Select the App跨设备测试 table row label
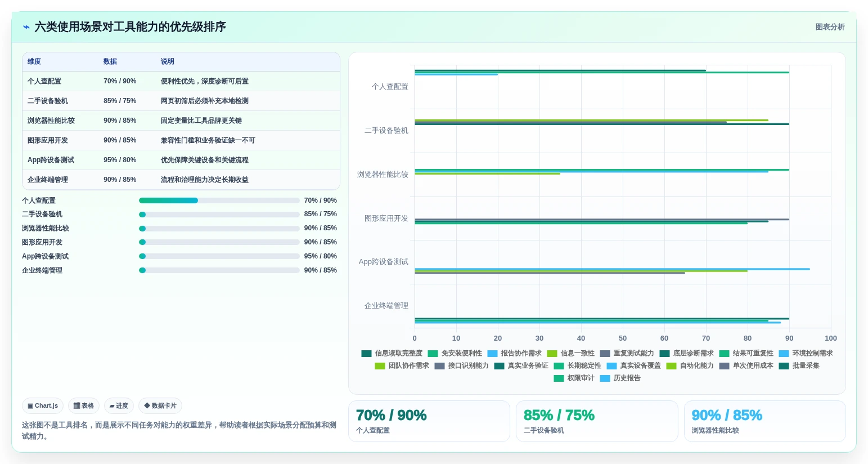This screenshot has width=868, height=464. click(51, 160)
